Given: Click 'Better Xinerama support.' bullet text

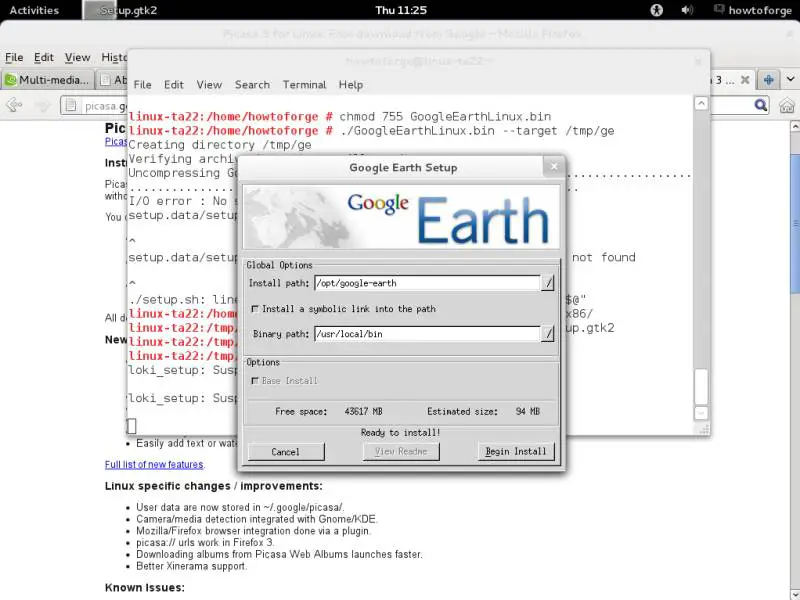Looking at the screenshot, I should (192, 566).
